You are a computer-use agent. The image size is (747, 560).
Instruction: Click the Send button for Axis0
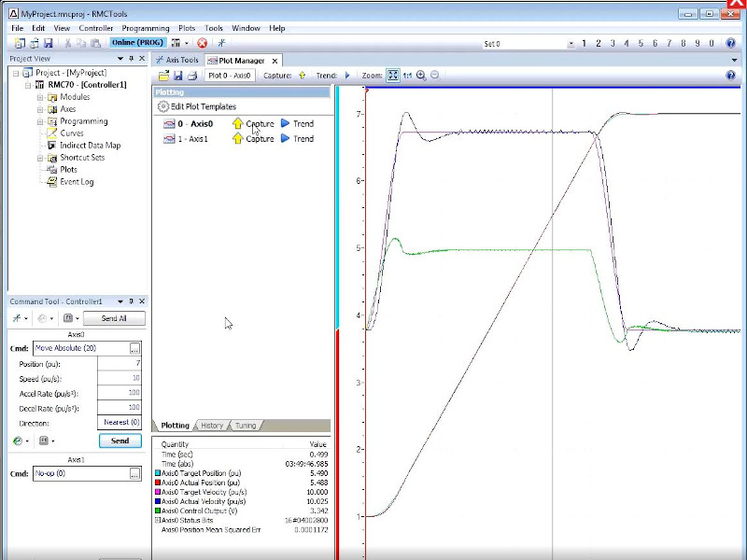point(120,441)
